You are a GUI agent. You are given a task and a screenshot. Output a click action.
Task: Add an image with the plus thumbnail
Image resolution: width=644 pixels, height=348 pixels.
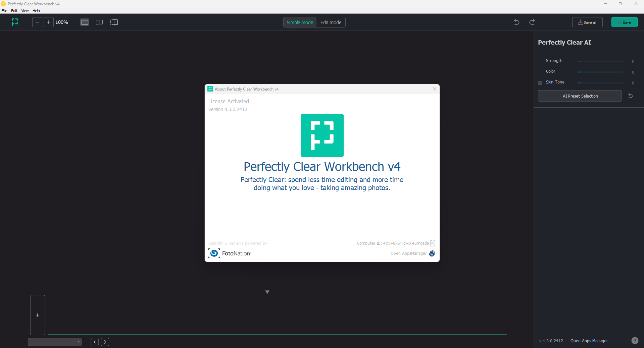38,315
